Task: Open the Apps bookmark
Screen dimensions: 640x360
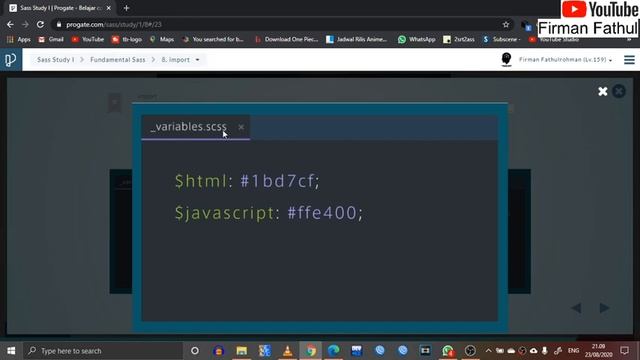Action: point(19,39)
